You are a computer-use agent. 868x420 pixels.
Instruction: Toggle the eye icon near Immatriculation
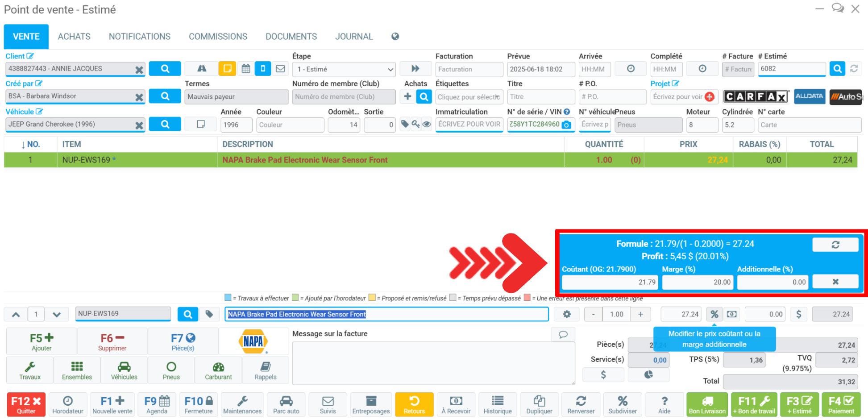coord(427,125)
